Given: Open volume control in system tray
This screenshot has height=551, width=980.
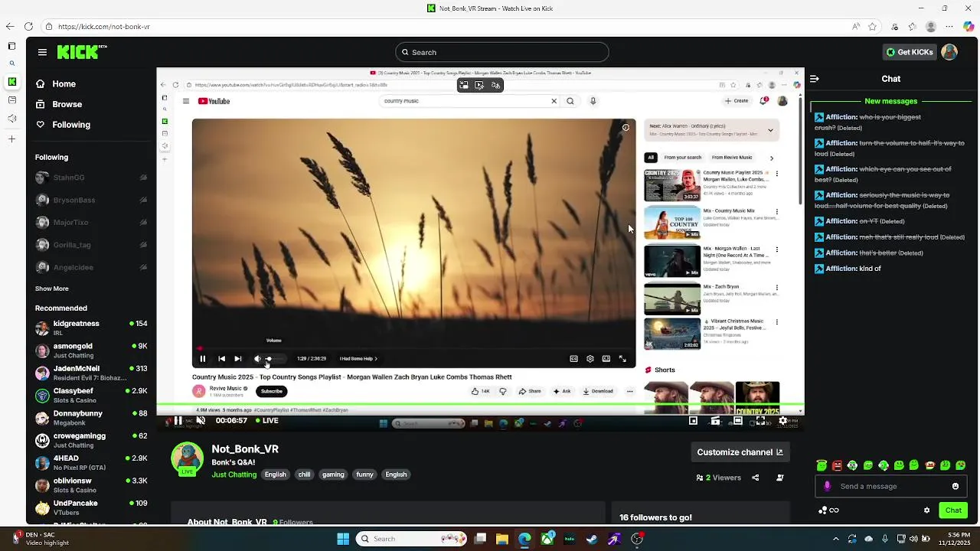Looking at the screenshot, I should (x=913, y=539).
